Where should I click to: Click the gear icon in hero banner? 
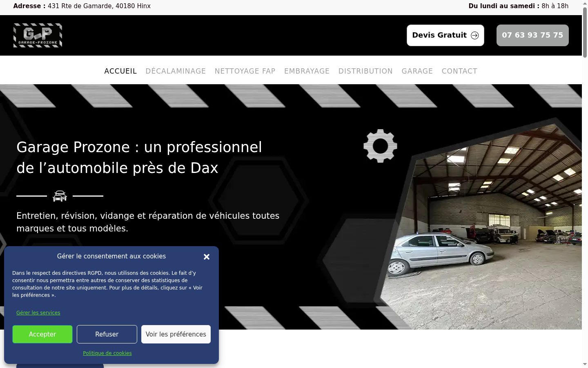point(380,146)
